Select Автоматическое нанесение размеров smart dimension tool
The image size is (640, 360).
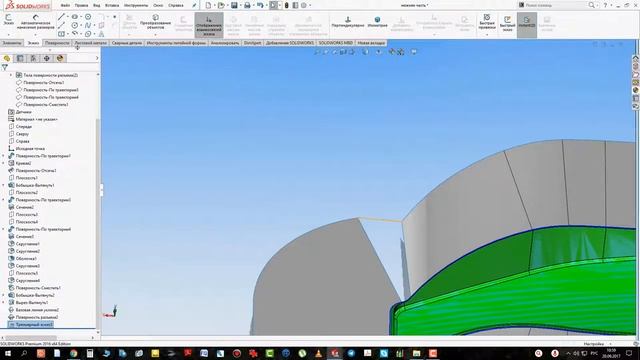[x=37, y=22]
